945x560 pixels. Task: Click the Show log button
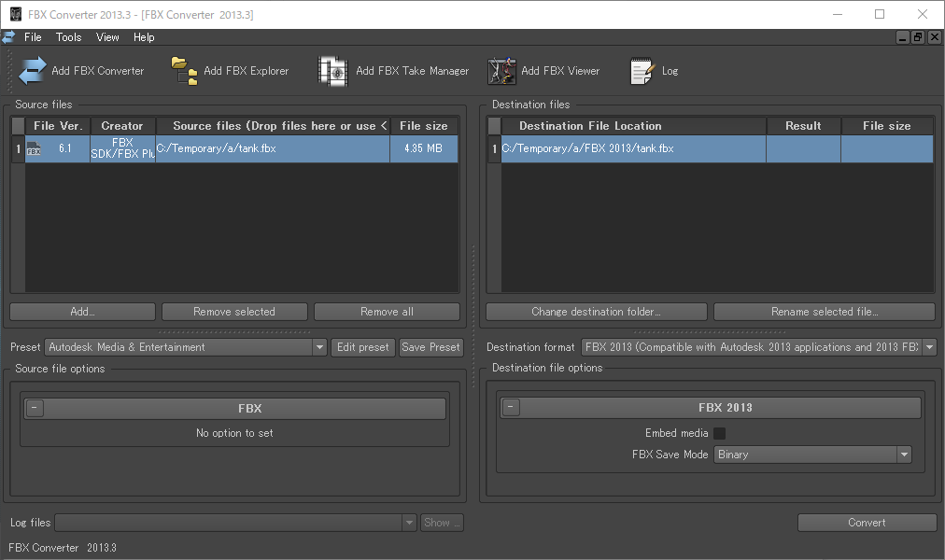tap(442, 523)
